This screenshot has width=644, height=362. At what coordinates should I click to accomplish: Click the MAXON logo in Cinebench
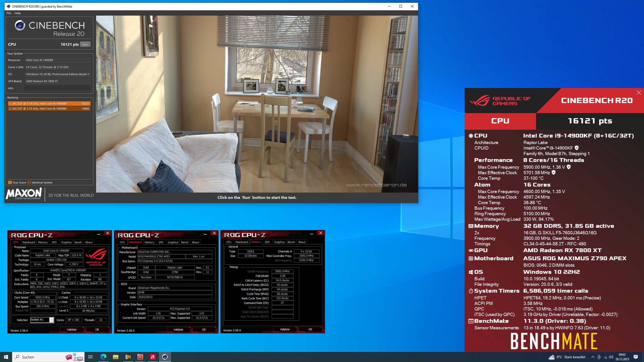tap(24, 194)
